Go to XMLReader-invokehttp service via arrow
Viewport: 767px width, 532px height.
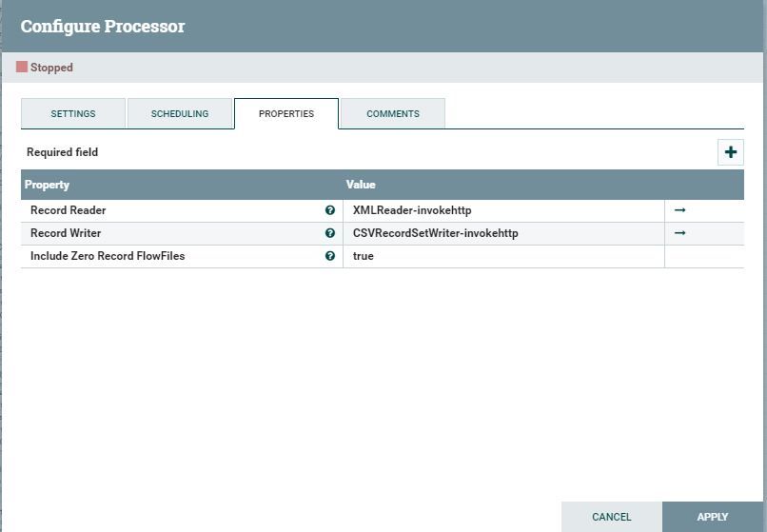680,210
